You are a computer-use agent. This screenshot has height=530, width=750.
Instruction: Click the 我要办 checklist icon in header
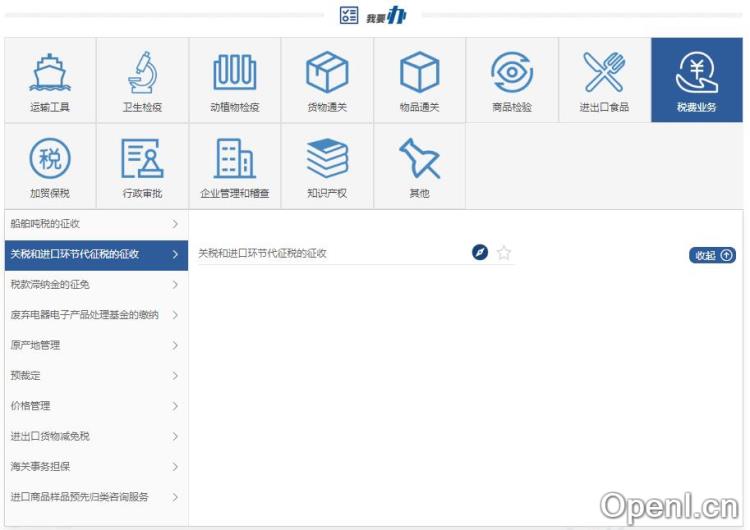[x=349, y=15]
